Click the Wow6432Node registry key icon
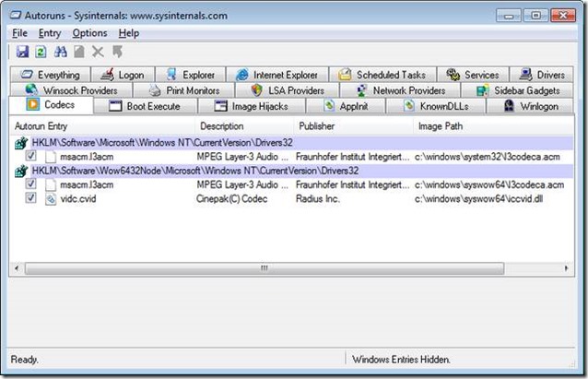This screenshot has height=379, width=588. (21, 172)
